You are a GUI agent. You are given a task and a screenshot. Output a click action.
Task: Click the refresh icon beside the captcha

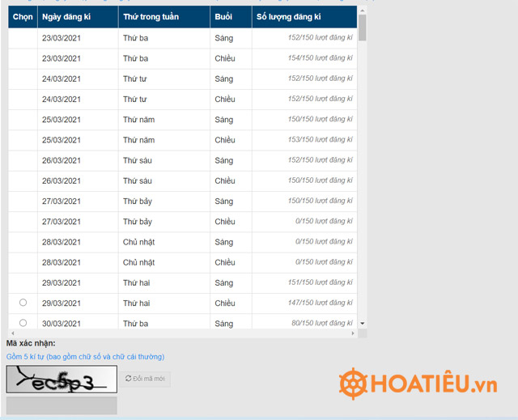tap(129, 379)
